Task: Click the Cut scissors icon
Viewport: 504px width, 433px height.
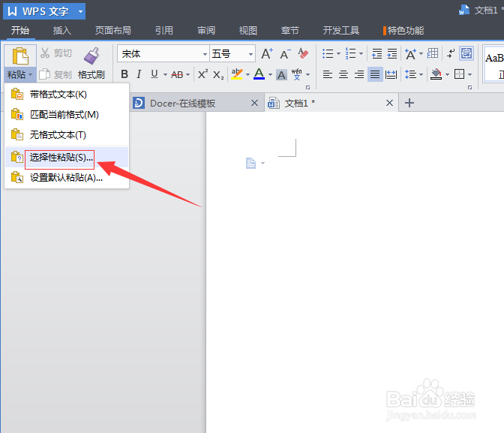Action: [45, 53]
